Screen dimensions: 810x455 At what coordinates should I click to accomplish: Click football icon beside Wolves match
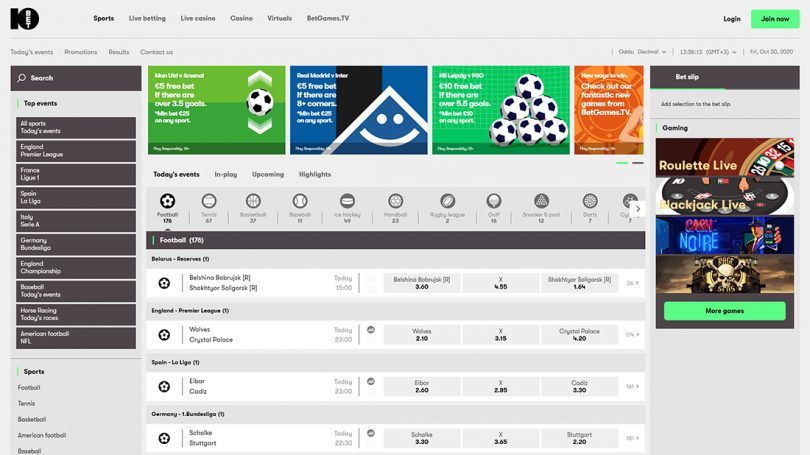click(164, 335)
